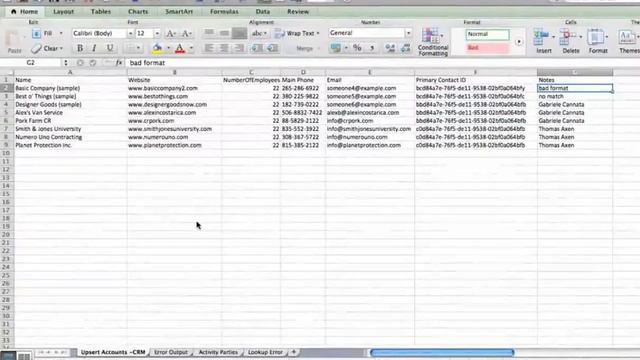Screen dimensions: 640x360
Task: Select row 5 header
Action: (x=6, y=113)
